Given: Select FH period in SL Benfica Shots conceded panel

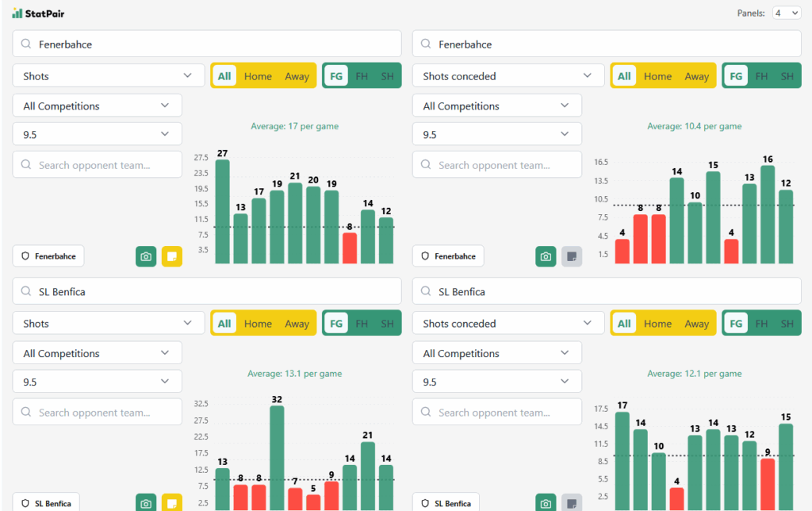Looking at the screenshot, I should tap(761, 324).
